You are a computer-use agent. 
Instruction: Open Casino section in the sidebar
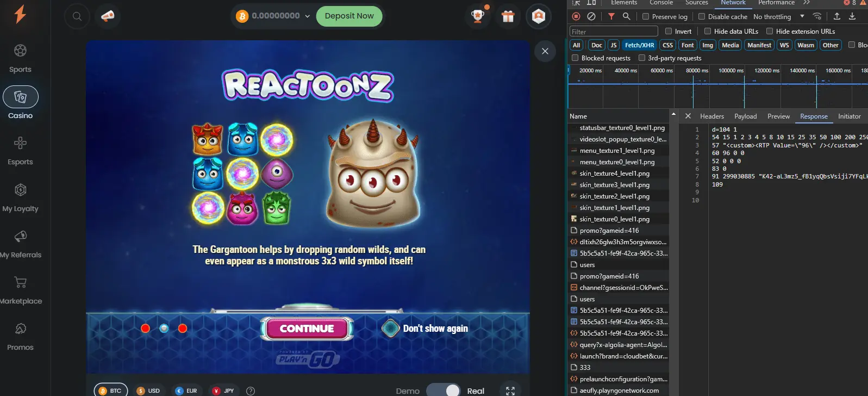pos(20,103)
